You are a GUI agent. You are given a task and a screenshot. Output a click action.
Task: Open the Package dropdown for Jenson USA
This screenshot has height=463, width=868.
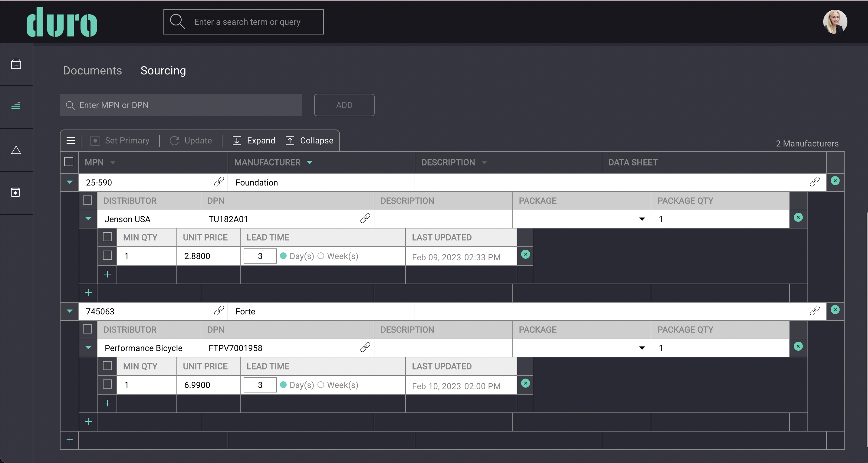(642, 219)
